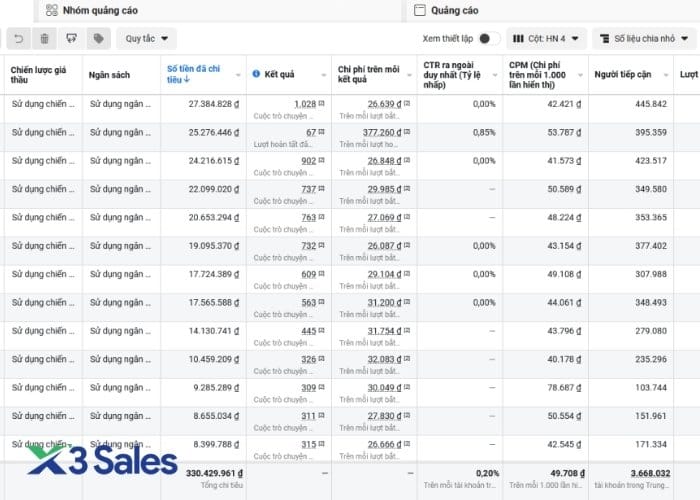Open result link 1.028
This screenshot has width=700, height=500.
(305, 104)
